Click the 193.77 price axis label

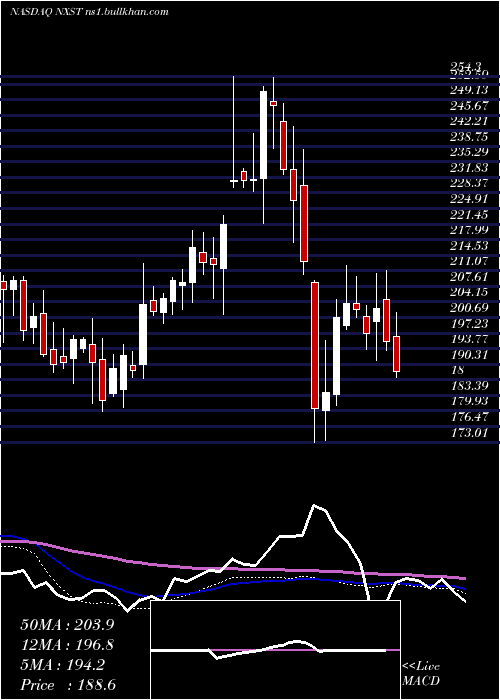(x=468, y=339)
